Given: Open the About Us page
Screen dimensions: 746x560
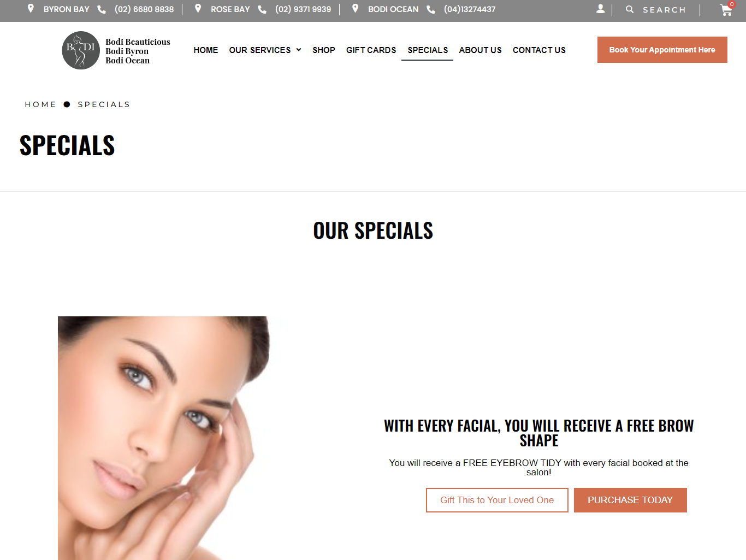Looking at the screenshot, I should 481,50.
